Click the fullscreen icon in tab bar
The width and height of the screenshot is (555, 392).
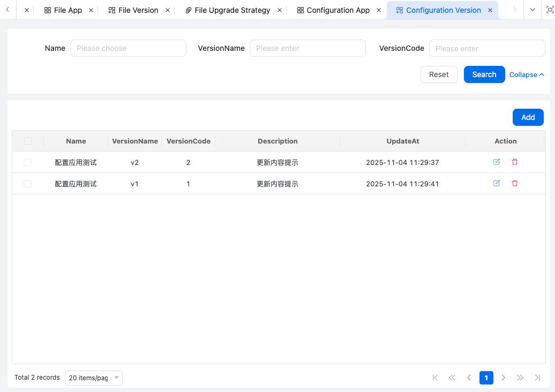pyautogui.click(x=549, y=10)
